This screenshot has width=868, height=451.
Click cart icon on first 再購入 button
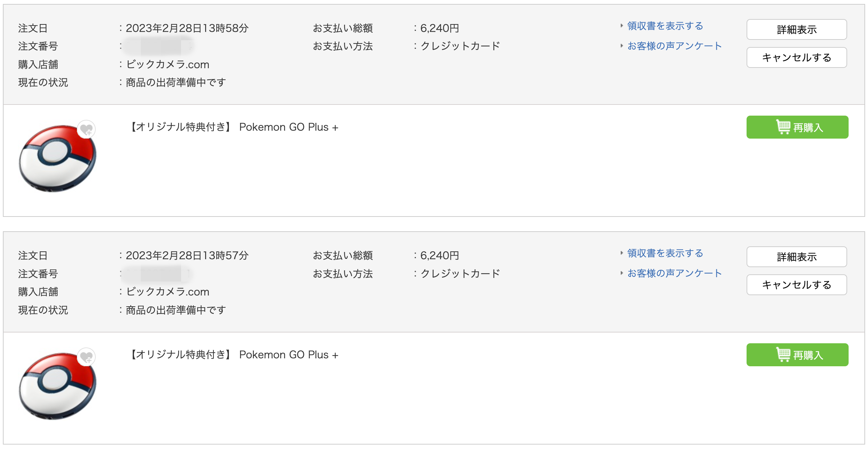(783, 127)
